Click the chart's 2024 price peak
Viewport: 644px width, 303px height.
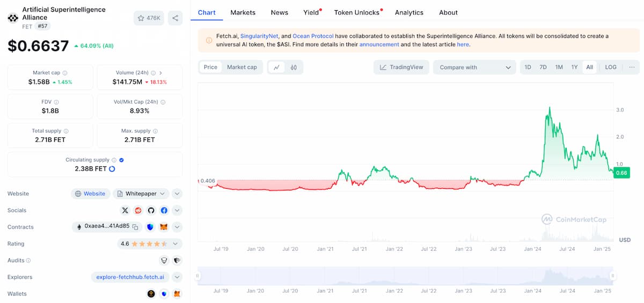[550, 108]
